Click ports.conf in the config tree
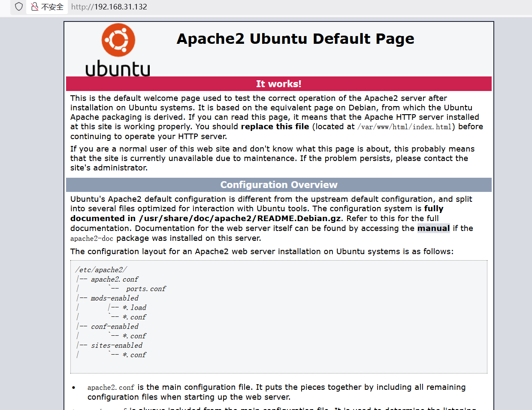This screenshot has width=532, height=410. coord(146,289)
